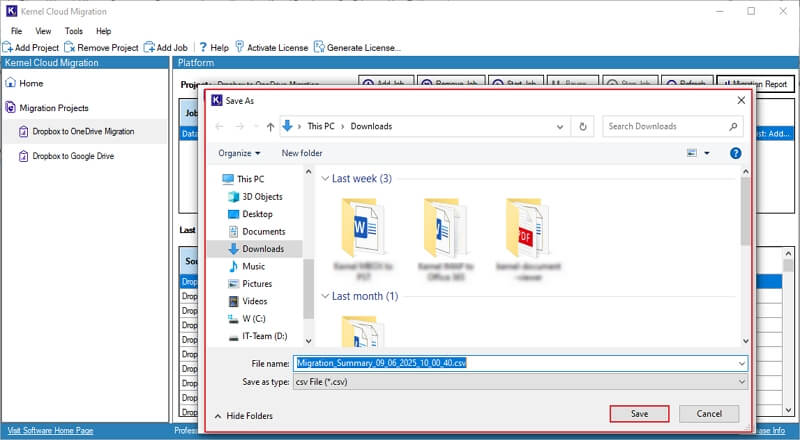The height and width of the screenshot is (440, 800).
Task: Open the view options dropdown arrow
Action: click(x=707, y=153)
